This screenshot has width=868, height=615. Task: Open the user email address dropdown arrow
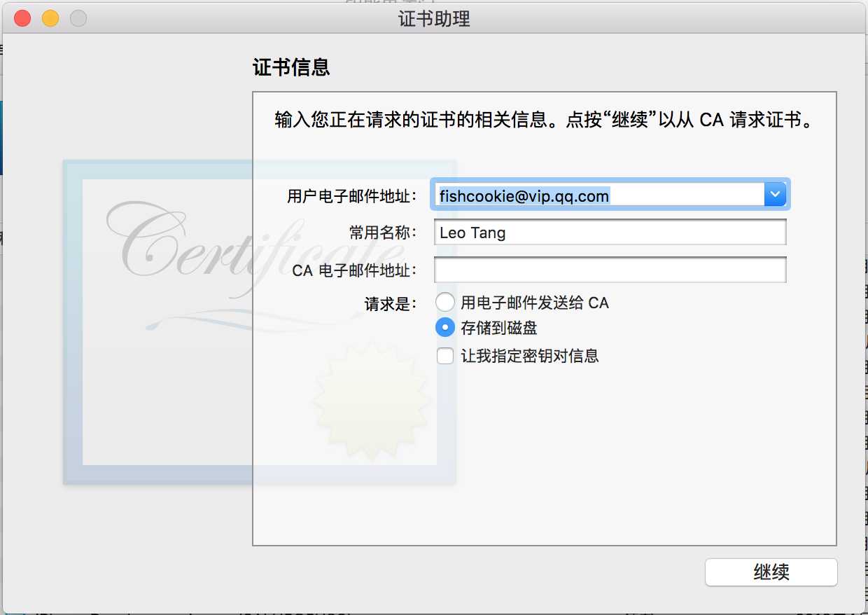pos(775,194)
